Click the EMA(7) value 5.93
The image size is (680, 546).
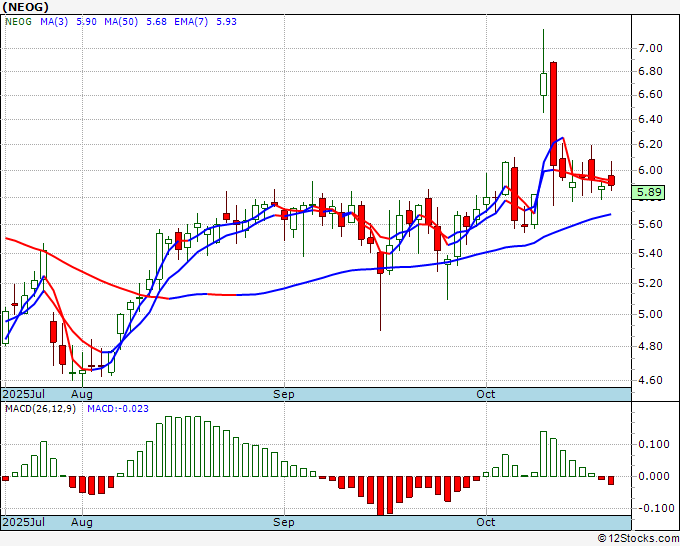point(226,22)
